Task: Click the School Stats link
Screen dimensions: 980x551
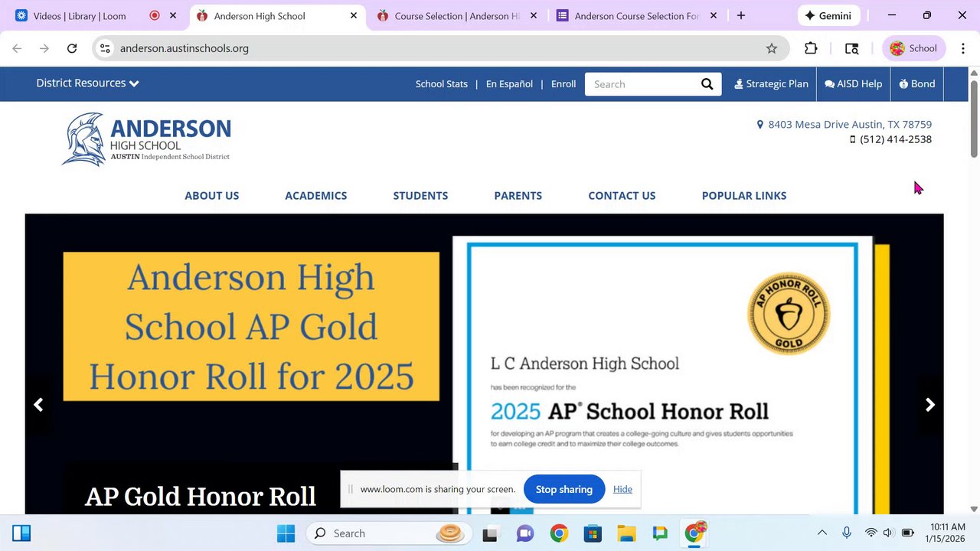Action: click(442, 84)
